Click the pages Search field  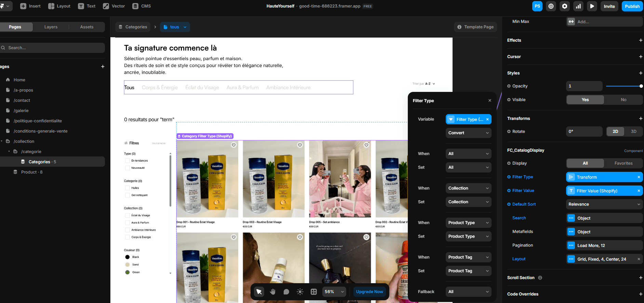[x=52, y=48]
